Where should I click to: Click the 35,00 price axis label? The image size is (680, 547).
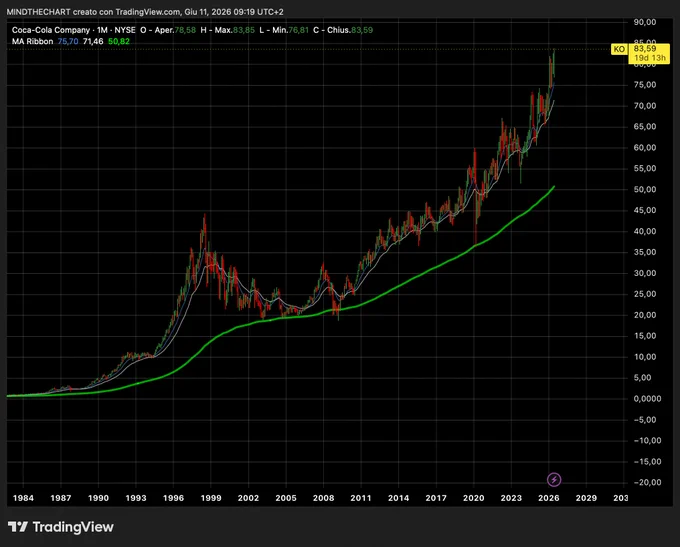pos(645,252)
